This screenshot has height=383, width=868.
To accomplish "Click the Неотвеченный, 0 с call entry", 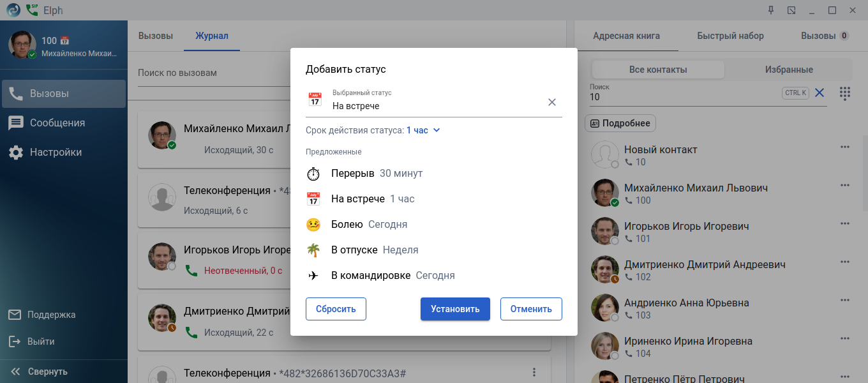I will coord(243,271).
